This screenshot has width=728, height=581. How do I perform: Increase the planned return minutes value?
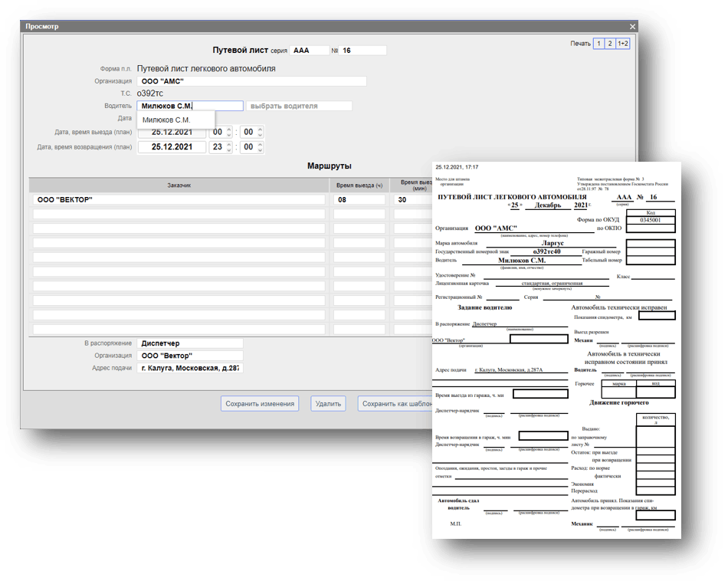coord(260,144)
